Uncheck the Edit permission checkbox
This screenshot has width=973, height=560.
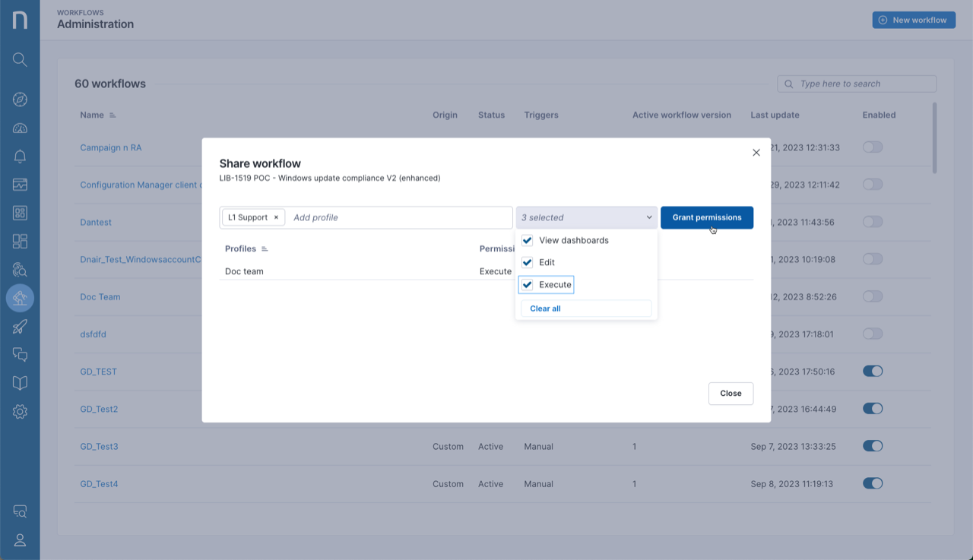point(527,262)
